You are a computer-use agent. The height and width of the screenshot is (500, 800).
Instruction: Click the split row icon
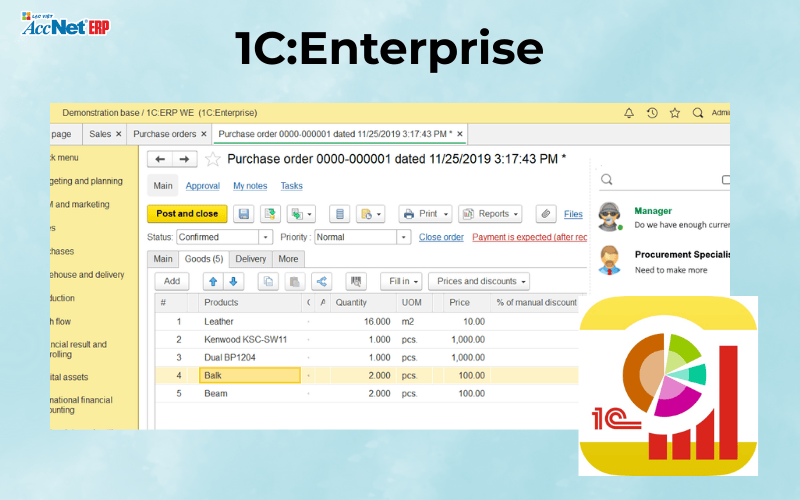[321, 281]
